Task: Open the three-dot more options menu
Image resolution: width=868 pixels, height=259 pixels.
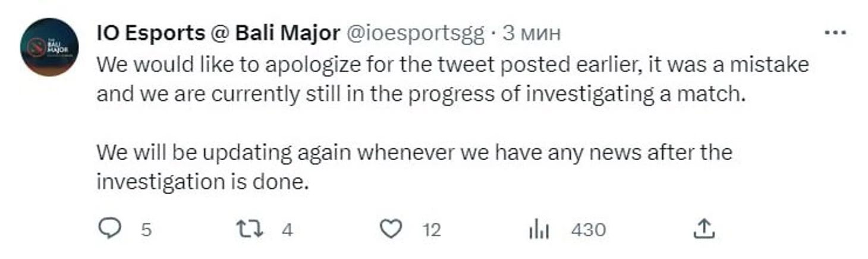Action: (835, 33)
